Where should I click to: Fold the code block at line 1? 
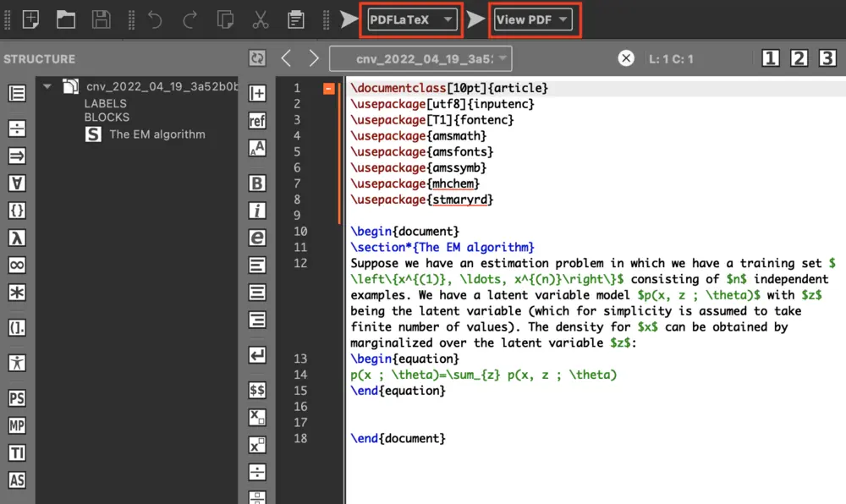click(328, 89)
